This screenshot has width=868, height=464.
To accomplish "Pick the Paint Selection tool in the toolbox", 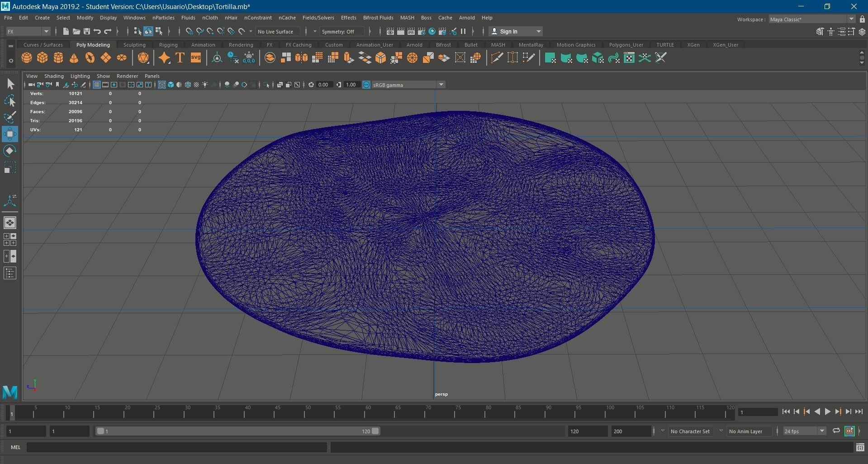I will pos(10,117).
